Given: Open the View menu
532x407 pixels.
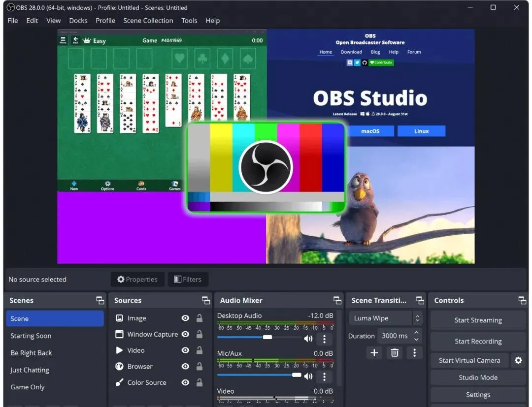Looking at the screenshot, I should 54,21.
